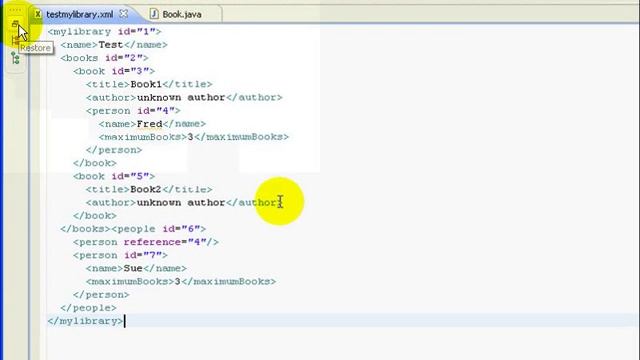The height and width of the screenshot is (360, 640).
Task: Click maximumBooks value 3 under Sue
Action: pos(178,282)
